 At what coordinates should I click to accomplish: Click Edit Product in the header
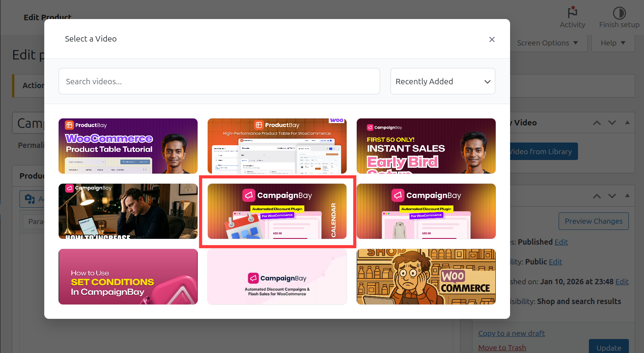coord(47,17)
